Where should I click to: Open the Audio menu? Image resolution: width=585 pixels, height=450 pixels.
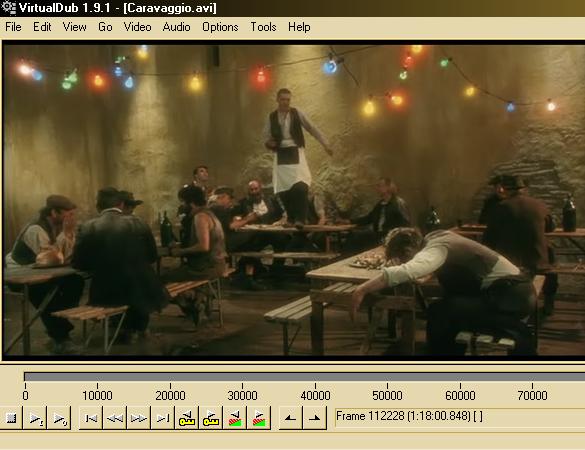coord(176,27)
